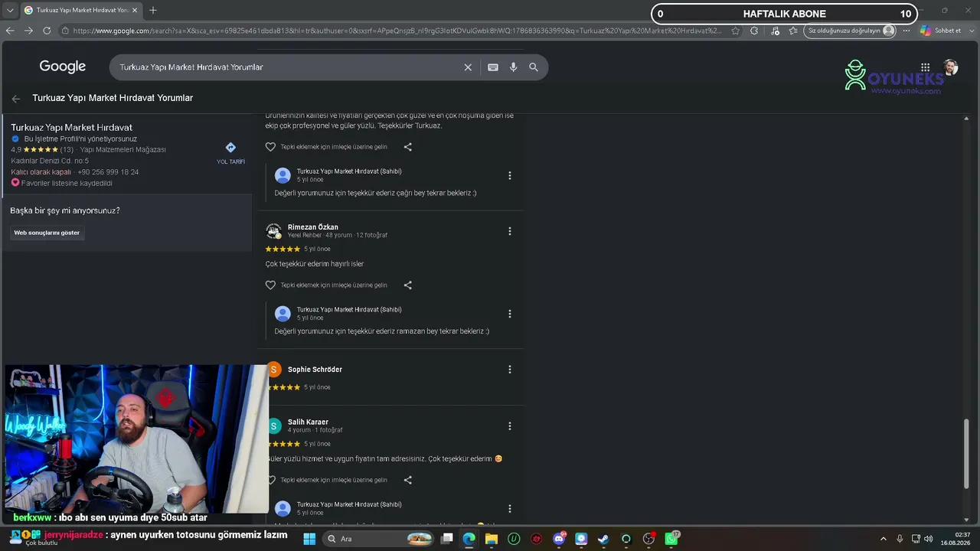The image size is (980, 551).
Task: Open Google apps grid
Action: pos(925,67)
